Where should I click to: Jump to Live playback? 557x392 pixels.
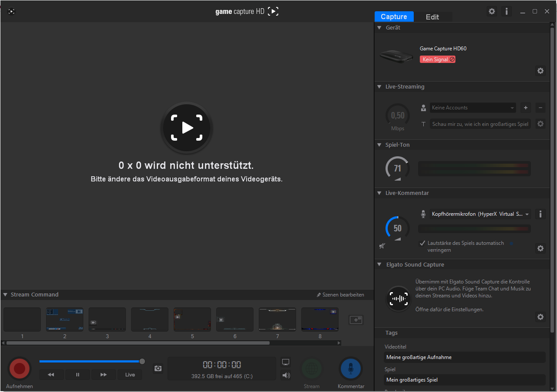tap(130, 375)
